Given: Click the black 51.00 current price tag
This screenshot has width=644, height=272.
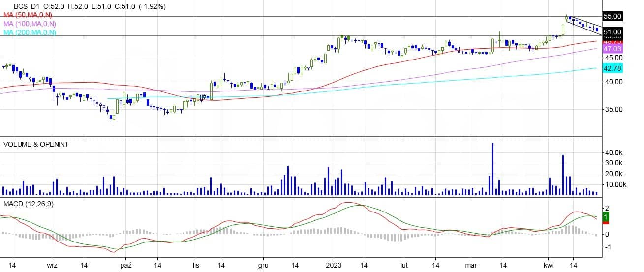Looking at the screenshot, I should [613, 31].
